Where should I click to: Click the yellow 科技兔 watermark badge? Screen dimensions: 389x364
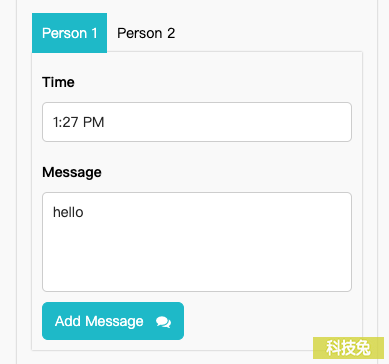coord(348,348)
